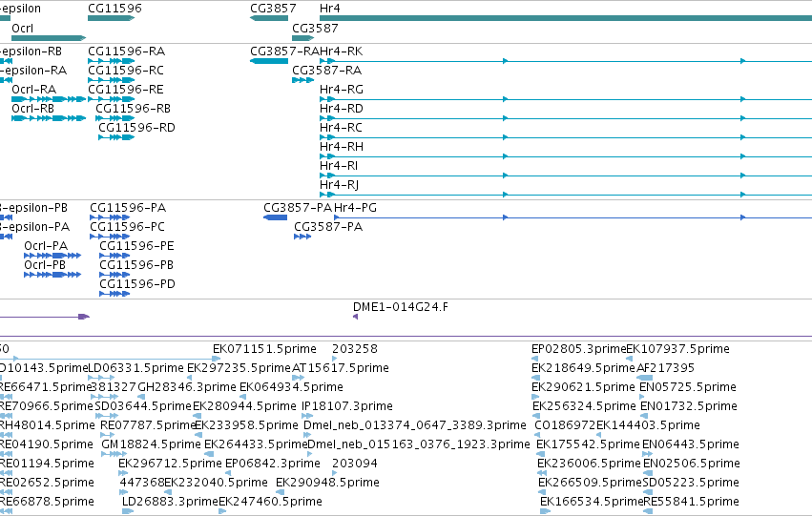Select EST EN05725.5prime
This screenshot has width=812, height=516.
click(x=642, y=397)
